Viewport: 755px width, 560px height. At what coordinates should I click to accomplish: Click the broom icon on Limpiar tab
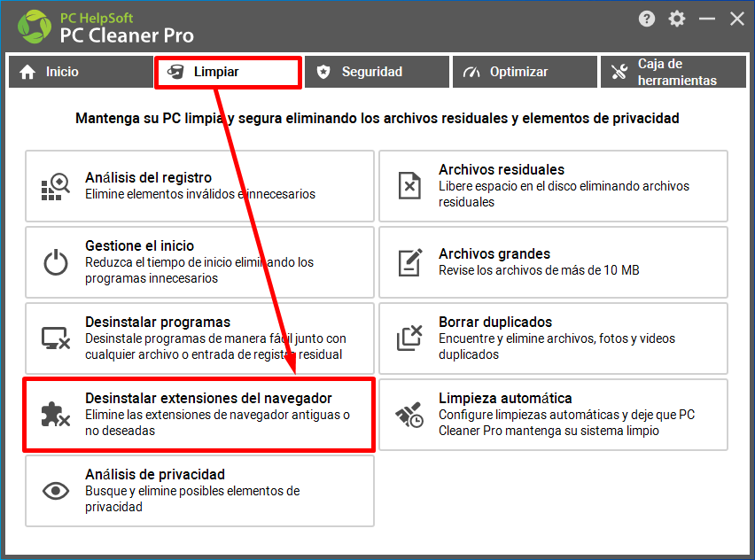175,72
